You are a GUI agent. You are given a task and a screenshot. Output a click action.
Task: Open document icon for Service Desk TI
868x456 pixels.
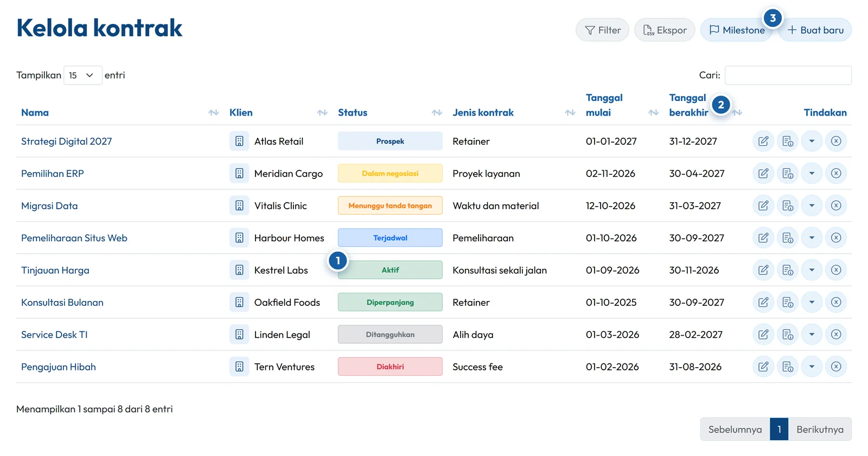coord(788,335)
